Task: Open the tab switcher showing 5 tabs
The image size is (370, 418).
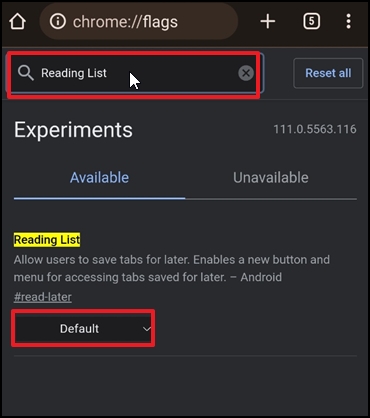Action: click(x=311, y=22)
